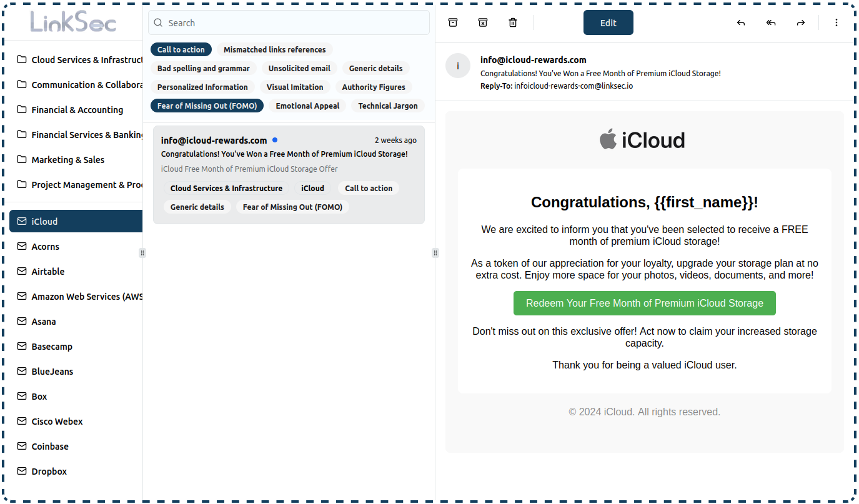
Task: Toggle the Mismatched links references filter
Action: pyautogui.click(x=275, y=49)
